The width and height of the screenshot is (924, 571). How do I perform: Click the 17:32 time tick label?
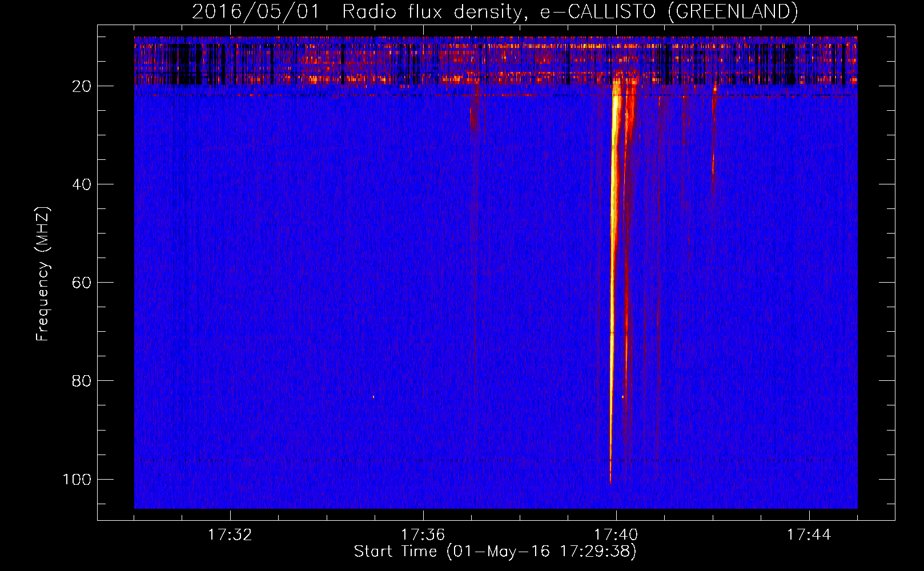[230, 535]
